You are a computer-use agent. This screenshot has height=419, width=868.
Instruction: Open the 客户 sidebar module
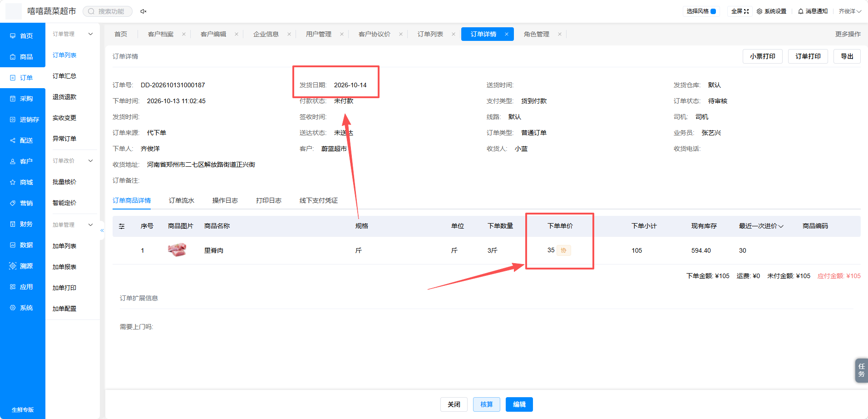pos(22,161)
